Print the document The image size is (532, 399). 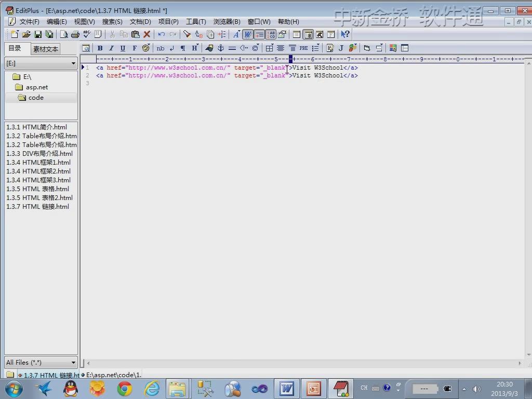pos(75,34)
